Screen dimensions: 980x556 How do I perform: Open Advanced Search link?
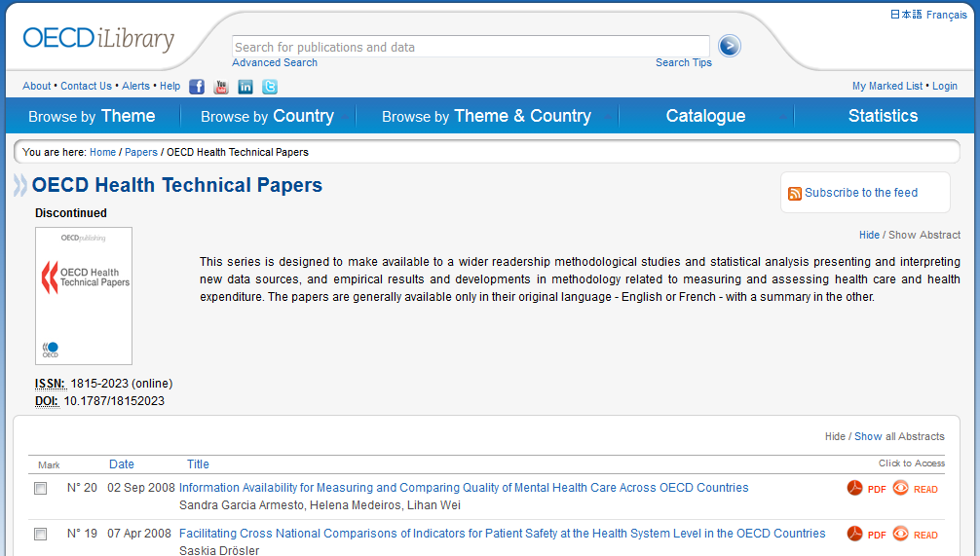275,62
